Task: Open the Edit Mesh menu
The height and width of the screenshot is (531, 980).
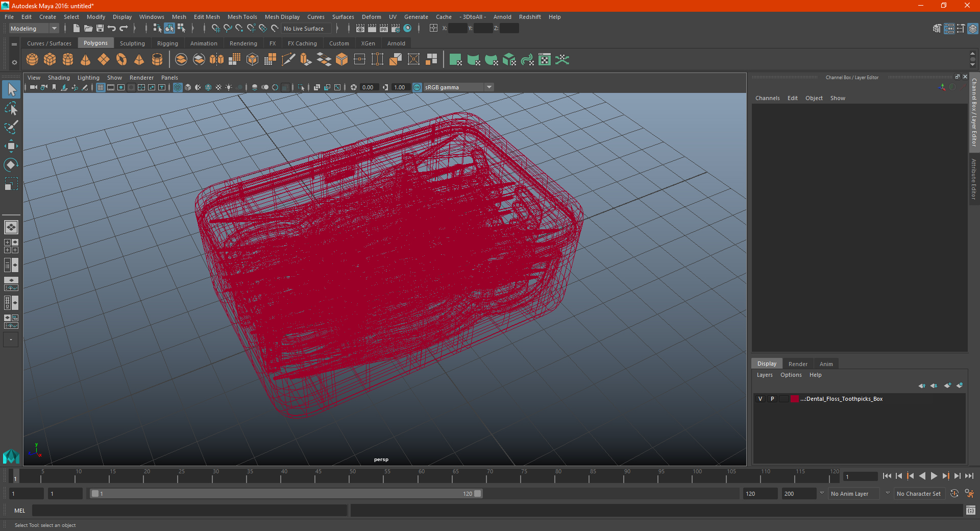Action: 207,17
